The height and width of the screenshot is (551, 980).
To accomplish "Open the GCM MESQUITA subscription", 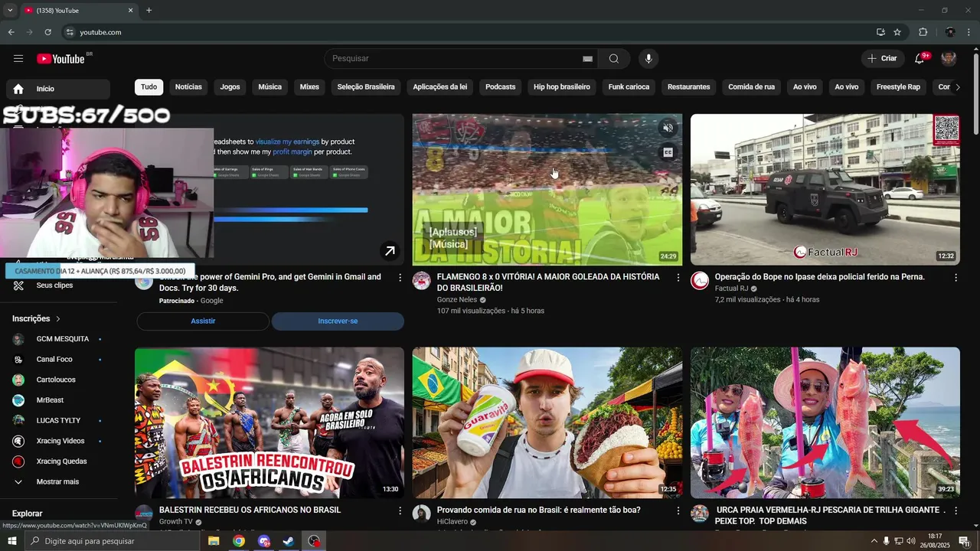I will pyautogui.click(x=57, y=339).
